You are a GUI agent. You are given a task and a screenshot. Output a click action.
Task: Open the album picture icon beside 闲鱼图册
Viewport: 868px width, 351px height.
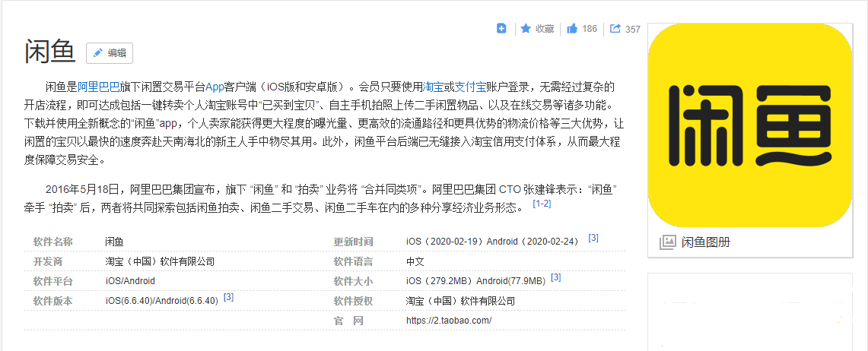coord(667,242)
